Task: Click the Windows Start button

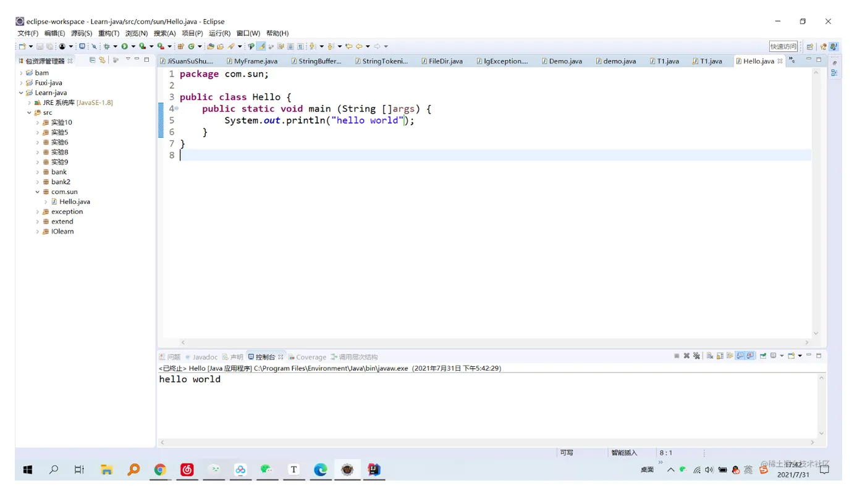Action: (x=28, y=470)
